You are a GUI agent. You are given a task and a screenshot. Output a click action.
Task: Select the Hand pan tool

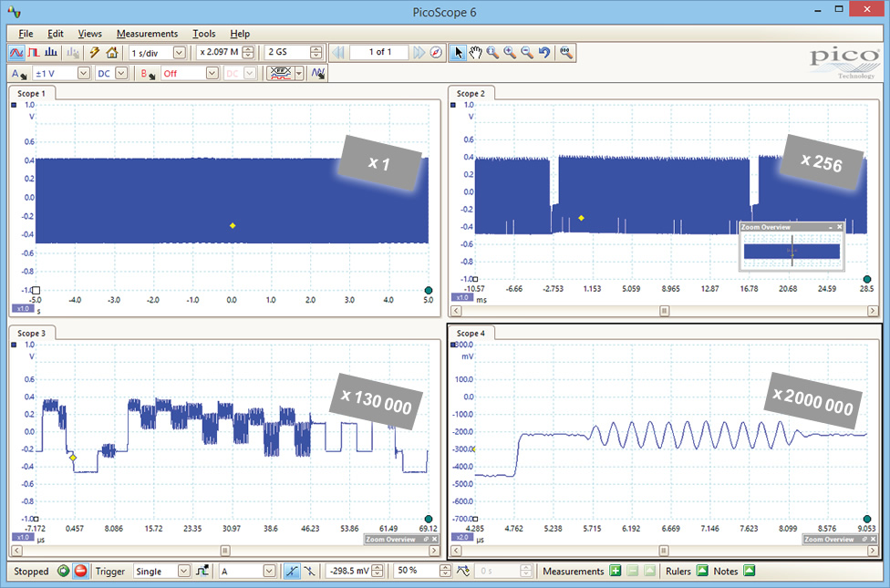475,53
